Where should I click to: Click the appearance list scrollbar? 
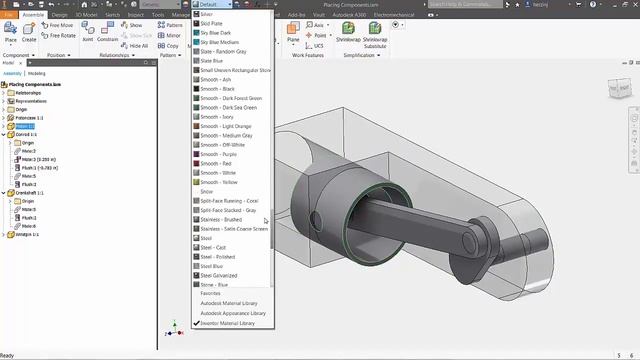pyautogui.click(x=272, y=229)
